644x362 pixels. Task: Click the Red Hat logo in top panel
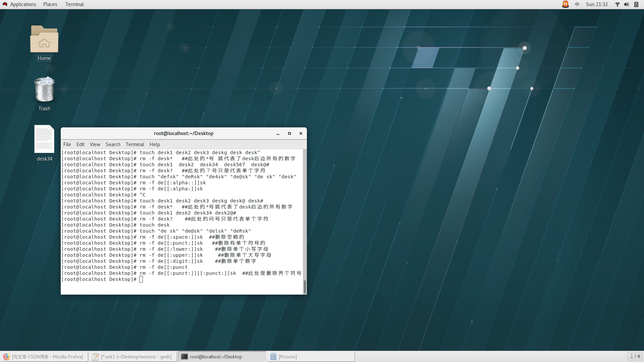(x=5, y=4)
